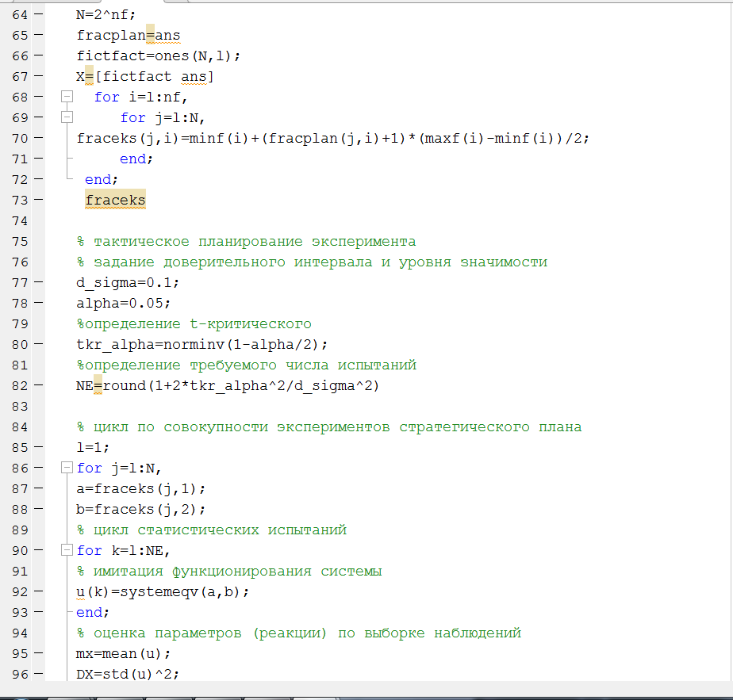
Task: Set breakpoint dash at line 64
Action: pos(38,14)
